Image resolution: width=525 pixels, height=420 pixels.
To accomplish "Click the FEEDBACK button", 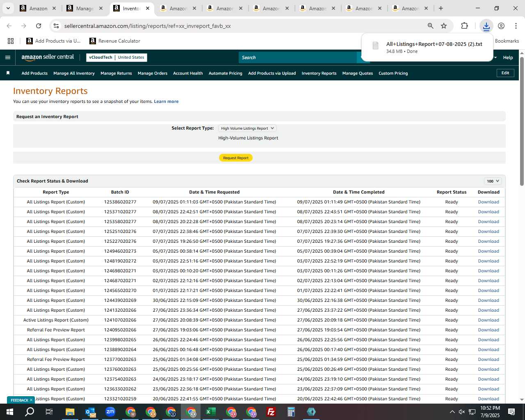I will pyautogui.click(x=19, y=400).
